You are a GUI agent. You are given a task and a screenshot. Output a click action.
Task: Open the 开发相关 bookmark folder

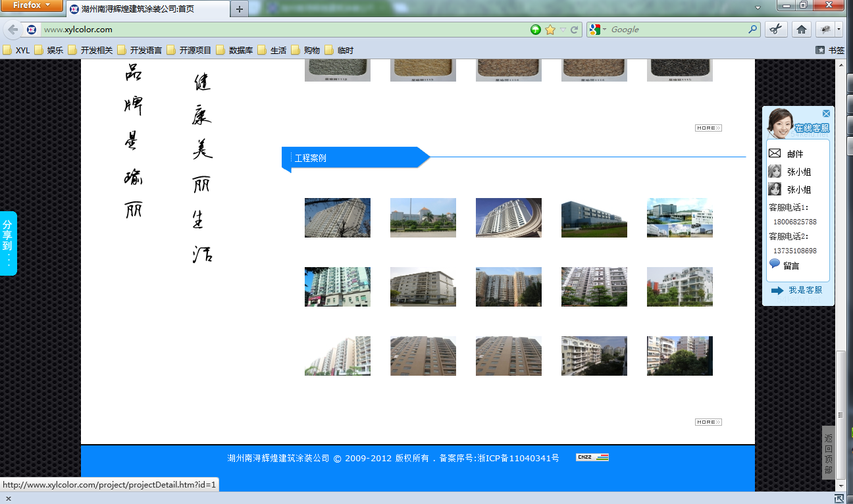coord(91,50)
